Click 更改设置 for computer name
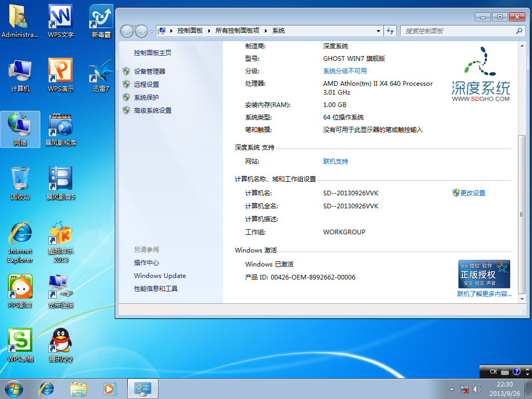The width and height of the screenshot is (532, 399). 473,193
